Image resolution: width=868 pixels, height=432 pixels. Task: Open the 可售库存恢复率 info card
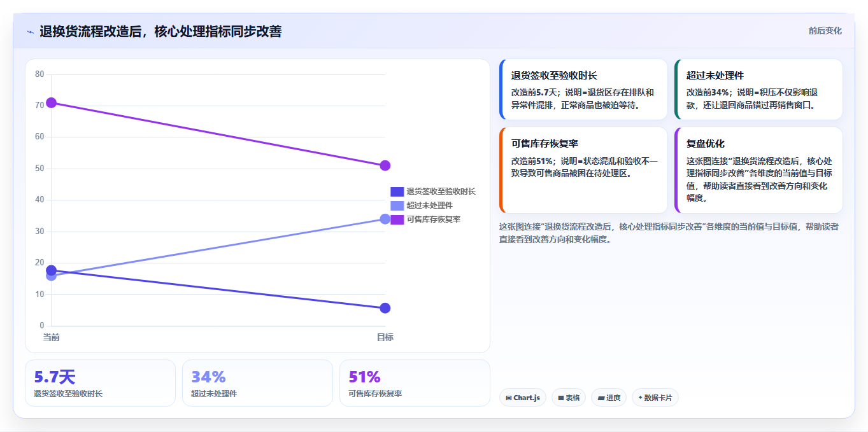pos(583,171)
